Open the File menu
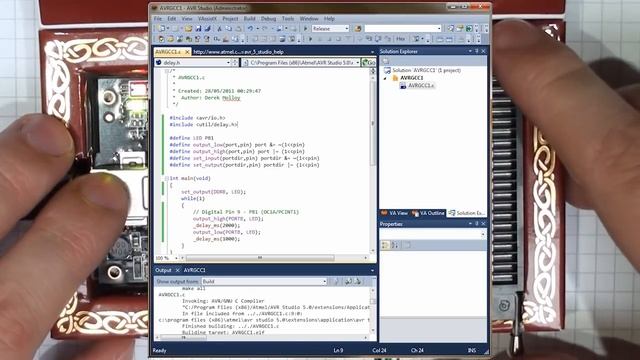This screenshot has height=360, width=640. click(x=158, y=19)
